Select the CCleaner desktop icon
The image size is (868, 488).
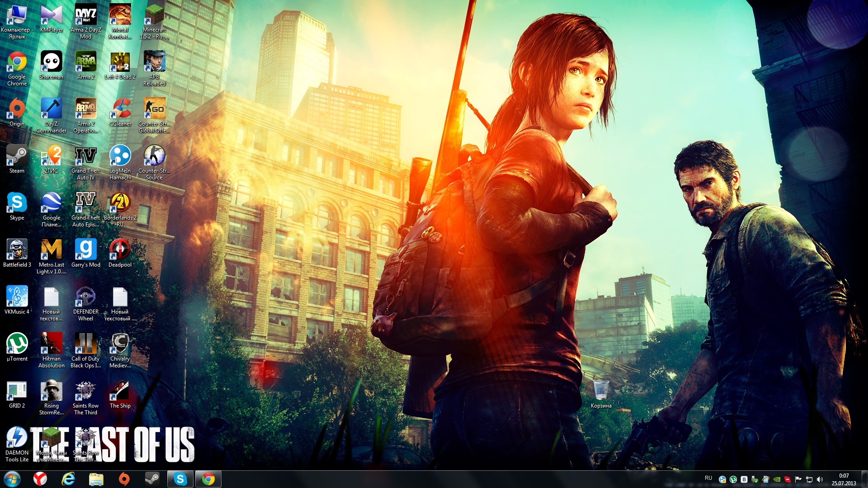click(x=120, y=113)
